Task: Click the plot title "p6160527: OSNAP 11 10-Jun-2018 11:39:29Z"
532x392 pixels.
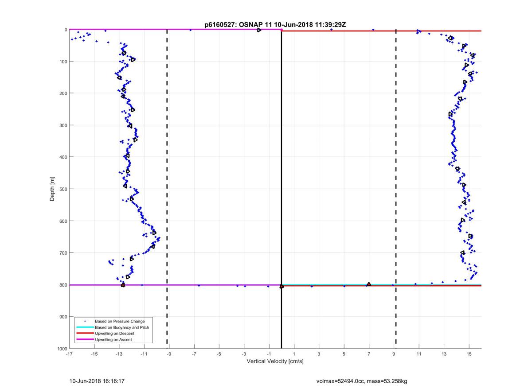Action: [275, 25]
